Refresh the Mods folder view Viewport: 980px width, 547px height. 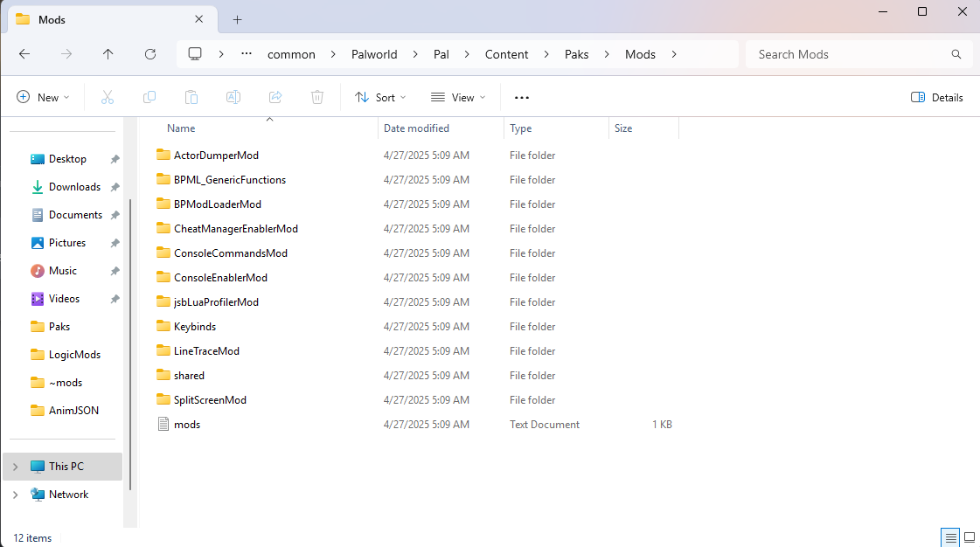pyautogui.click(x=150, y=54)
